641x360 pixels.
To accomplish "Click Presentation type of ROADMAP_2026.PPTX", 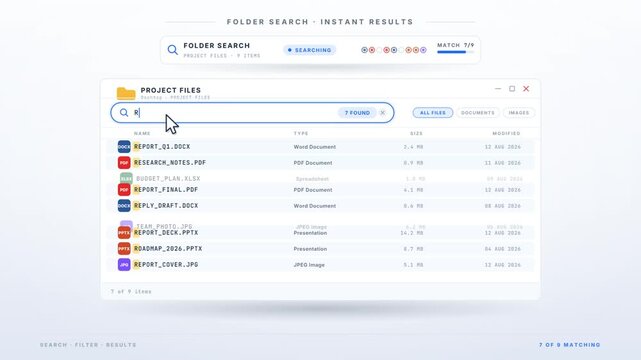I will (310, 249).
